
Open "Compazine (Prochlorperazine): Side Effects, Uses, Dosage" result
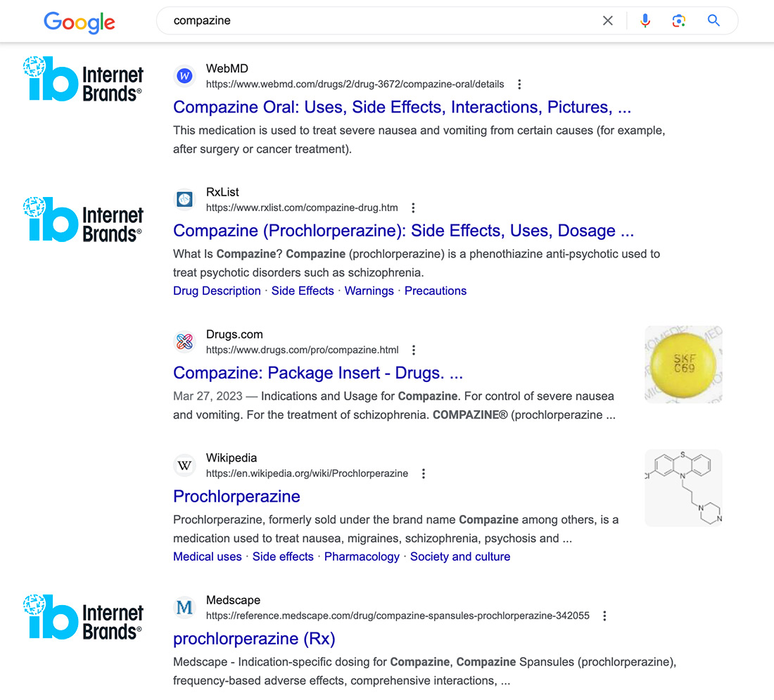403,231
